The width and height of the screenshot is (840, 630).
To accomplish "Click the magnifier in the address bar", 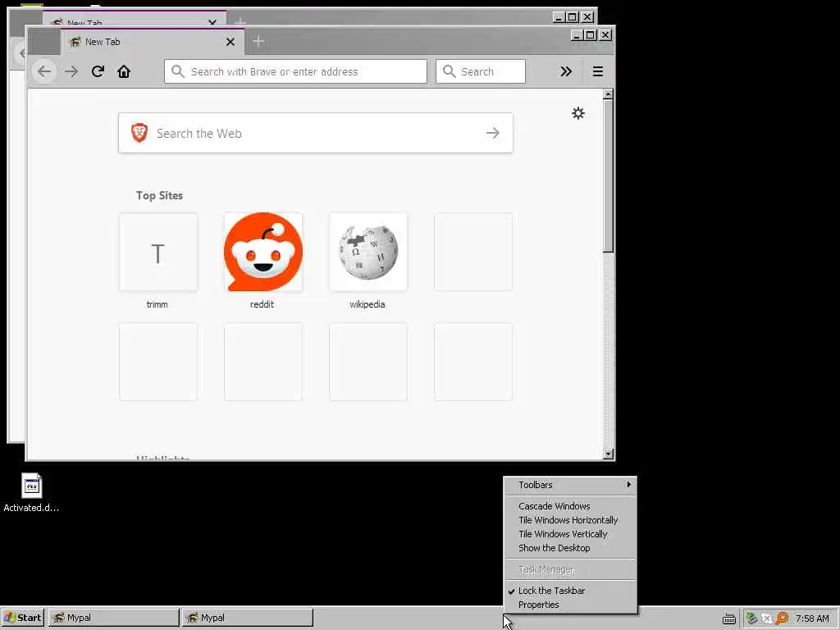I will pyautogui.click(x=178, y=71).
